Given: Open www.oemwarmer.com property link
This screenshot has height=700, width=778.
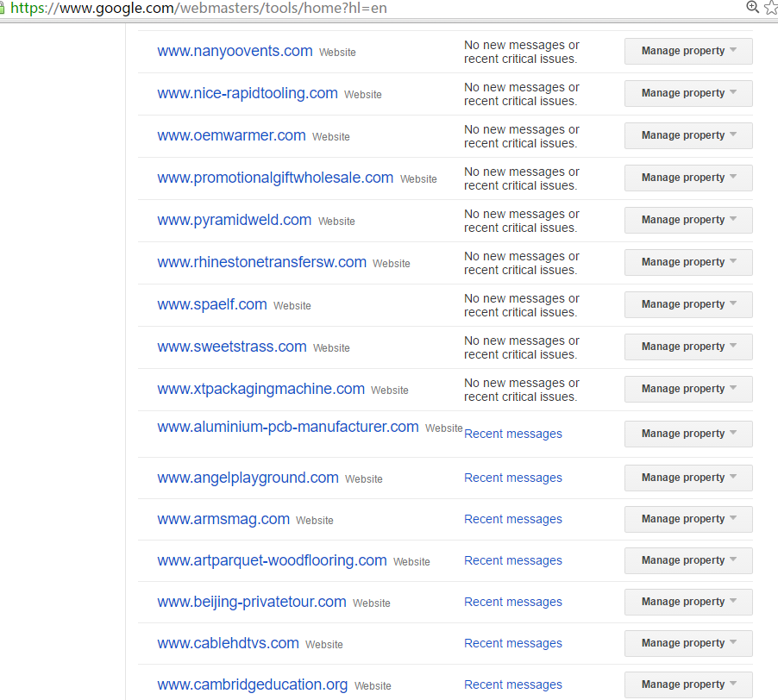Looking at the screenshot, I should (x=231, y=135).
